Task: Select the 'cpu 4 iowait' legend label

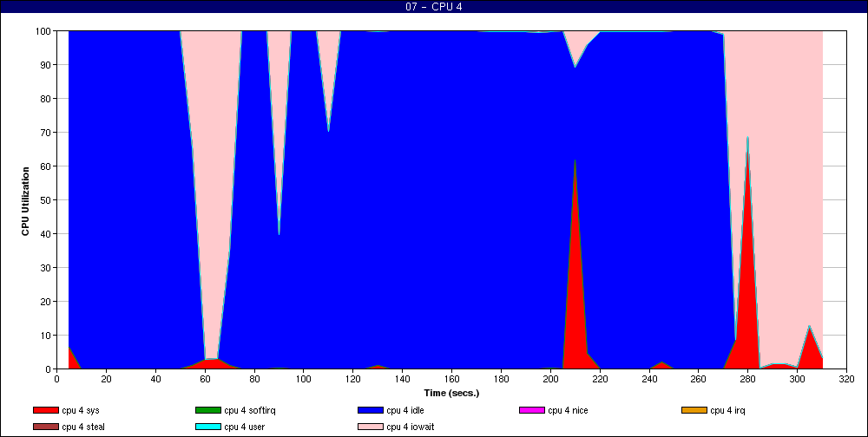Action: (411, 427)
